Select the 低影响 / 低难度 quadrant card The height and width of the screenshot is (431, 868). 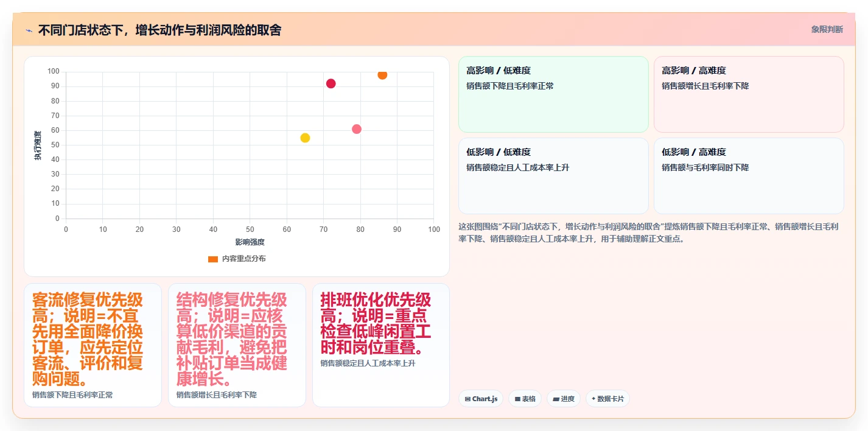pos(553,176)
